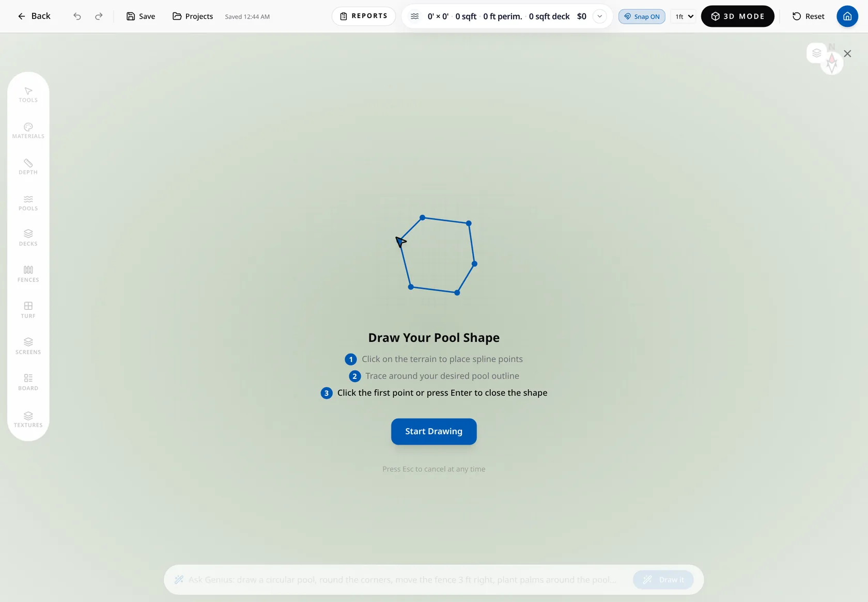Click the Draw it button
Viewport: 868px width, 602px height.
point(663,580)
